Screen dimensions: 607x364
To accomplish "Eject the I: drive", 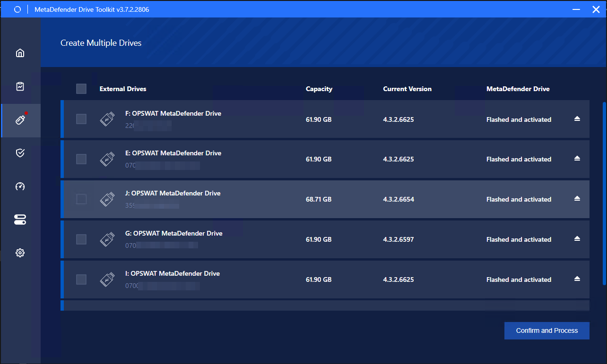I will pyautogui.click(x=577, y=279).
